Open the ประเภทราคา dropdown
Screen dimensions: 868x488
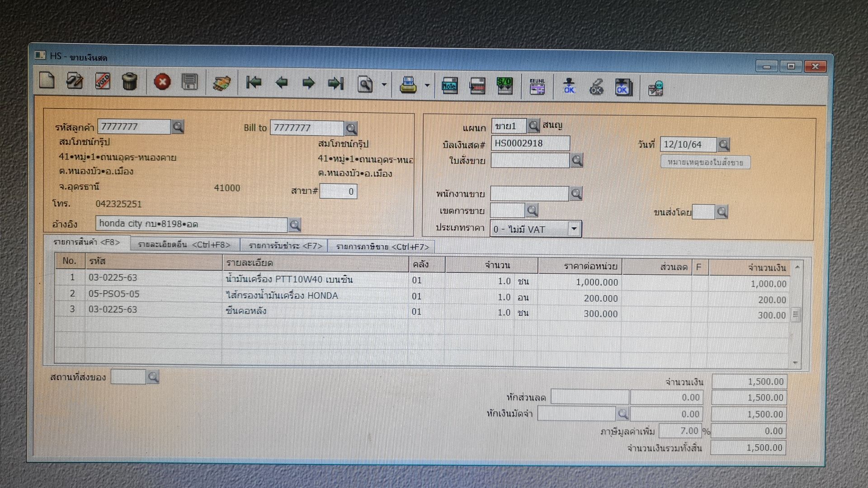[574, 229]
